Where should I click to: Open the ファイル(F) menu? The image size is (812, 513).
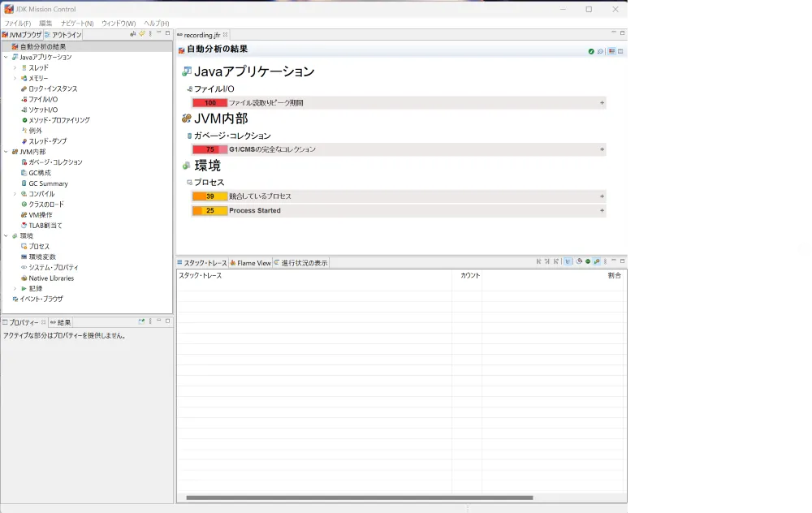pos(18,24)
